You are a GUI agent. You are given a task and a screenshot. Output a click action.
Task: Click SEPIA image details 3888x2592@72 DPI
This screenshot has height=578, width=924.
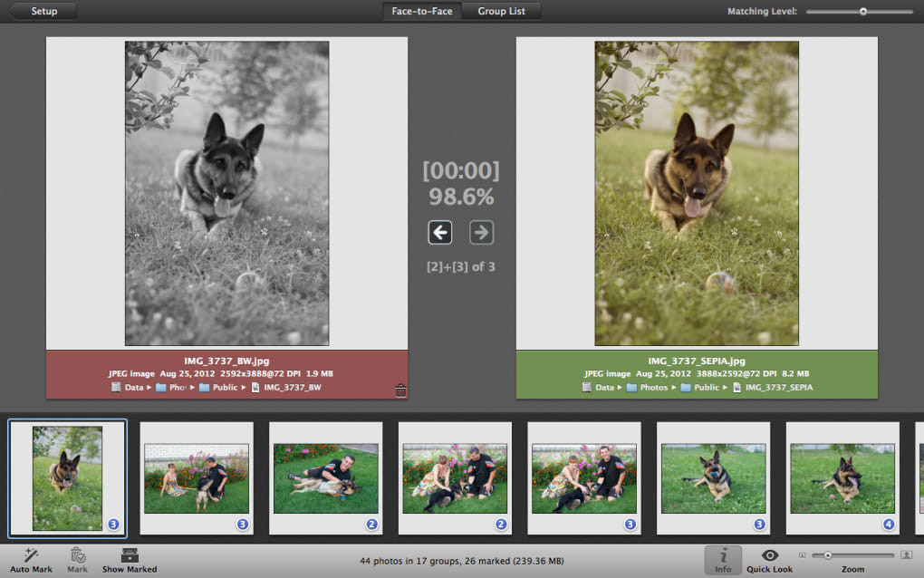click(x=736, y=373)
